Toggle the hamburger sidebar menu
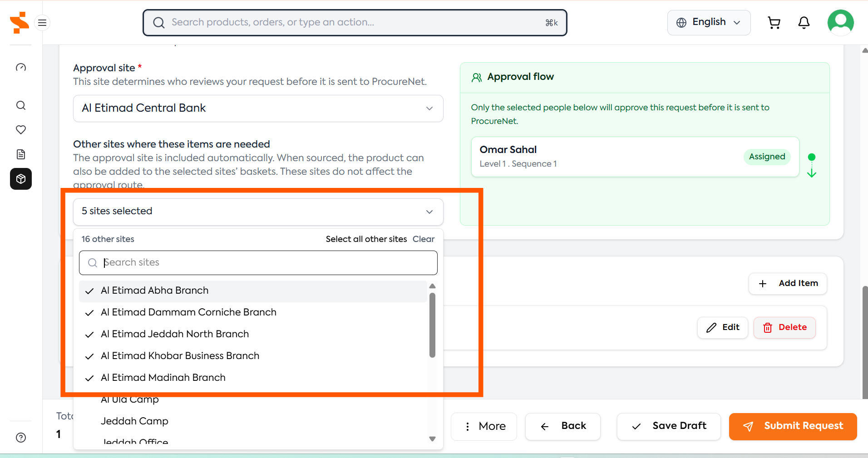868x458 pixels. coord(42,23)
